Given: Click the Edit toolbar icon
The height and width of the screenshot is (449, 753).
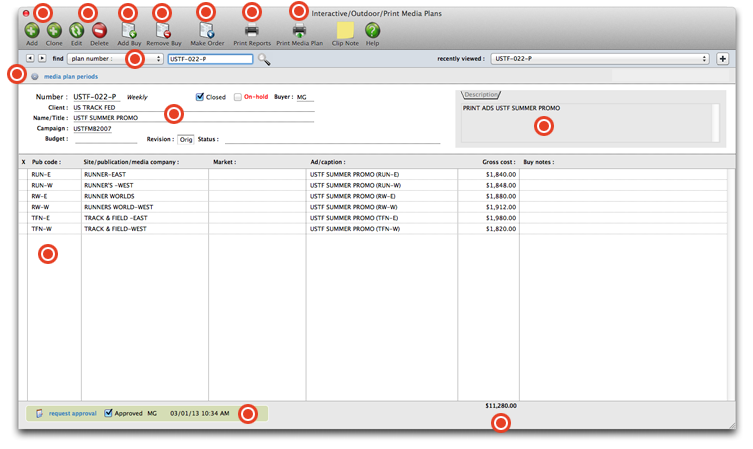Looking at the screenshot, I should coord(77,31).
